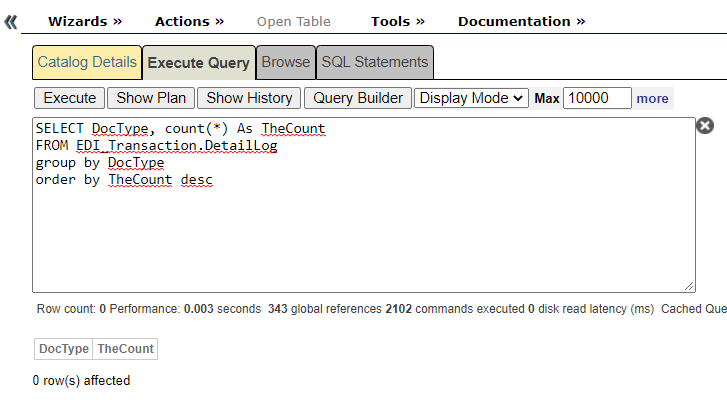
Task: Select the Execute Query tab
Action: pyautogui.click(x=199, y=63)
